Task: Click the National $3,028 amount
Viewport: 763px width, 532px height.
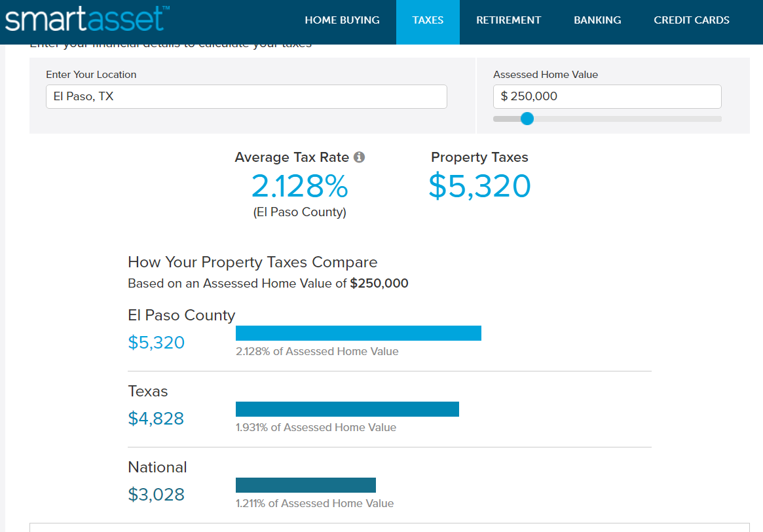Action: pyautogui.click(x=156, y=495)
